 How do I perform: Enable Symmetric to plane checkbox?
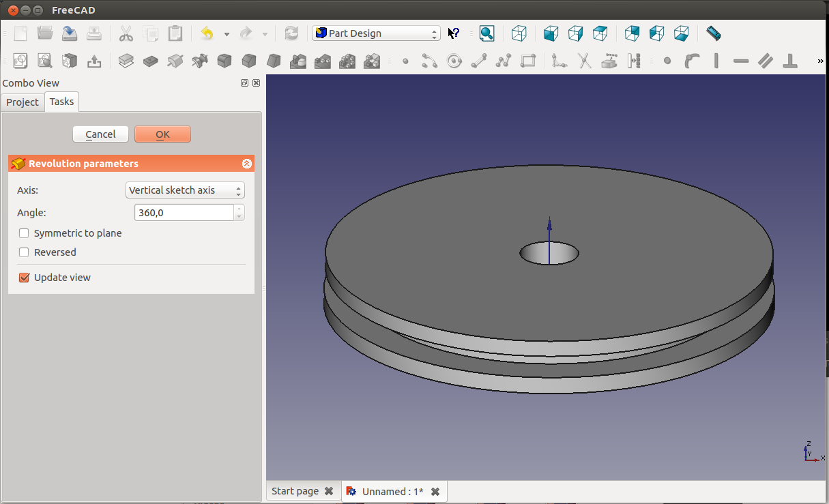25,233
